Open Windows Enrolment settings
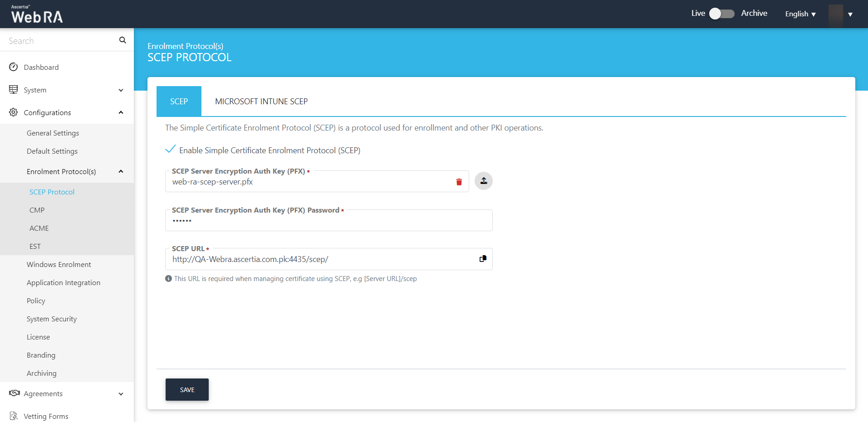The width and height of the screenshot is (868, 422). 59,264
